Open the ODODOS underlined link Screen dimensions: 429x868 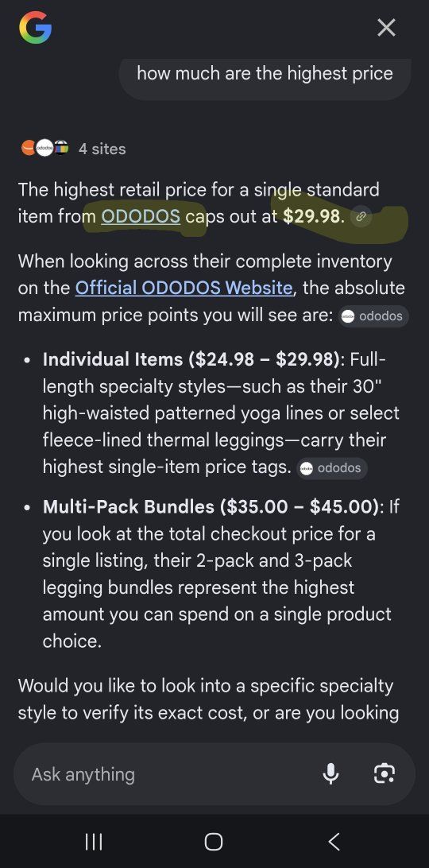pyautogui.click(x=141, y=216)
